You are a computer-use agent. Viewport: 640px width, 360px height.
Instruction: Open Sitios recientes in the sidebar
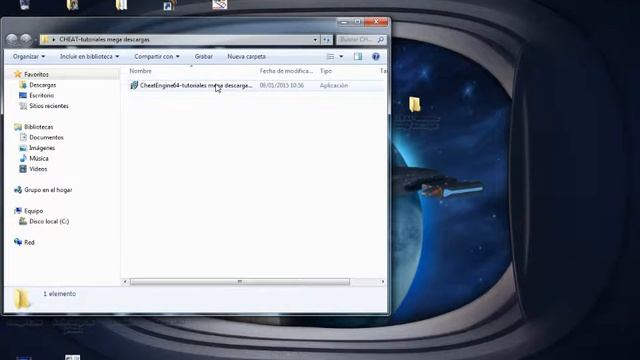point(49,106)
